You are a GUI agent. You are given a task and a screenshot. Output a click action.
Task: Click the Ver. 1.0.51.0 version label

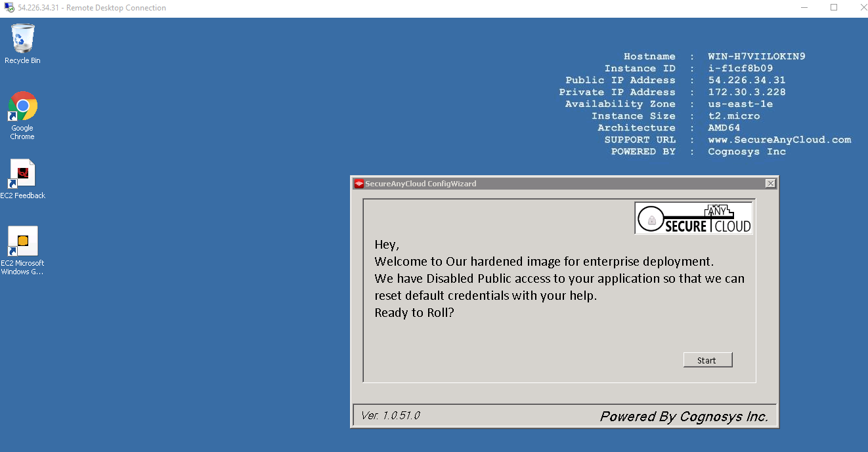(x=390, y=415)
